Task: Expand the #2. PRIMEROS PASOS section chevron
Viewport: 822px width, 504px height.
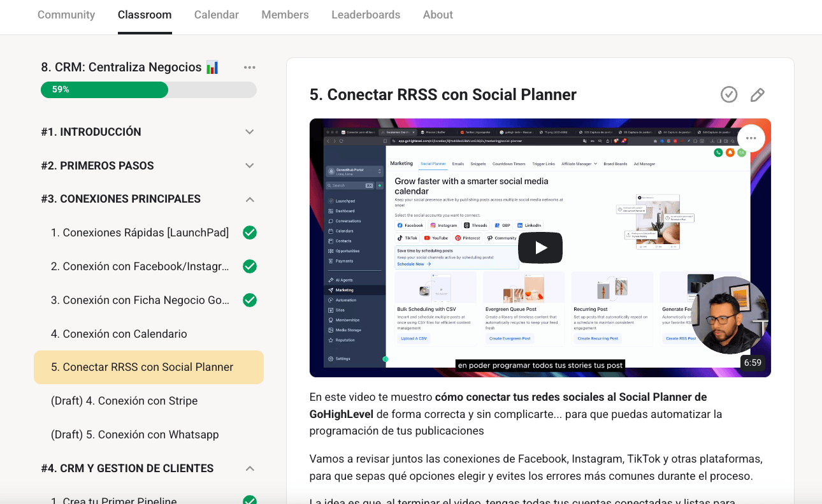Action: click(x=250, y=166)
